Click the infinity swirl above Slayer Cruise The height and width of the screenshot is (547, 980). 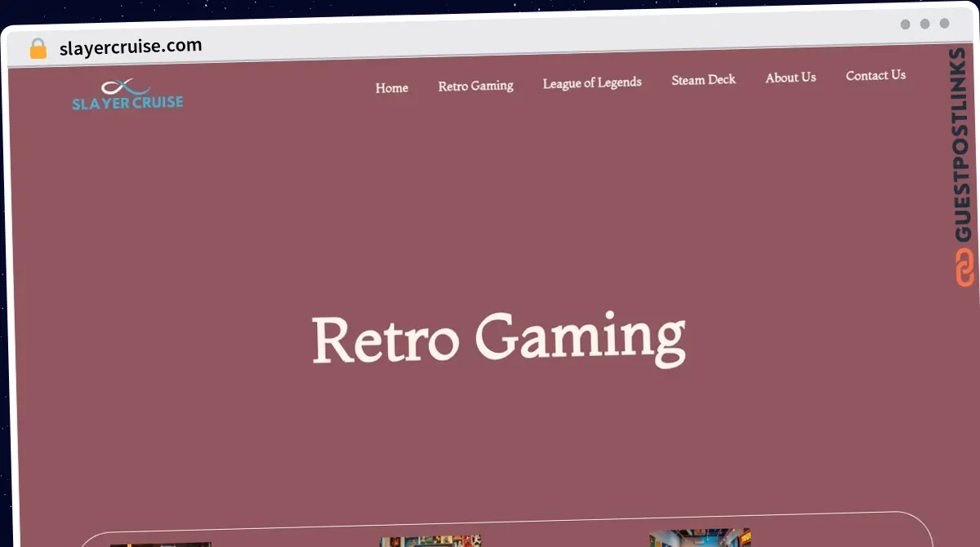pyautogui.click(x=125, y=87)
